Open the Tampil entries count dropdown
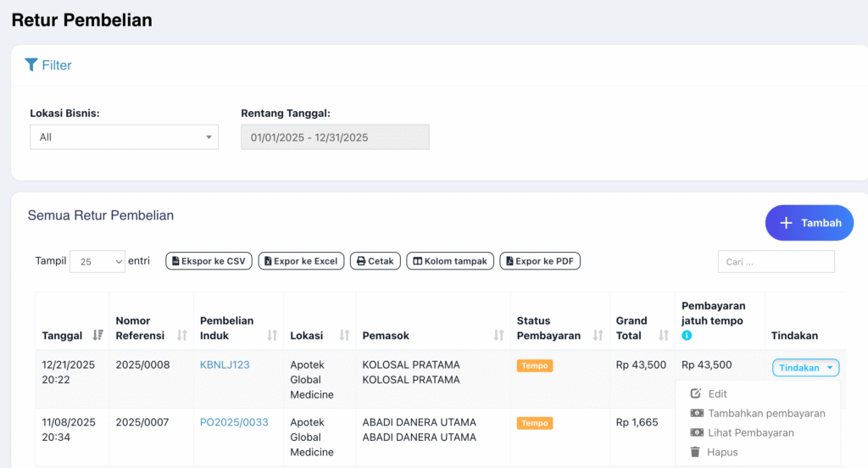Image resolution: width=868 pixels, height=468 pixels. coord(97,262)
